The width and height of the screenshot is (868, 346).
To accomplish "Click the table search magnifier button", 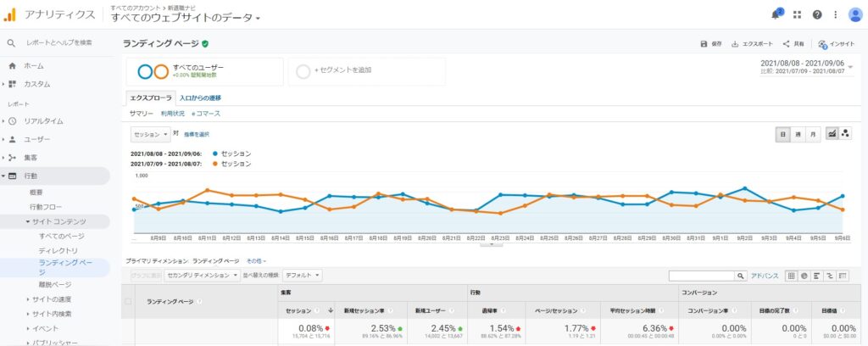I will pos(741,276).
